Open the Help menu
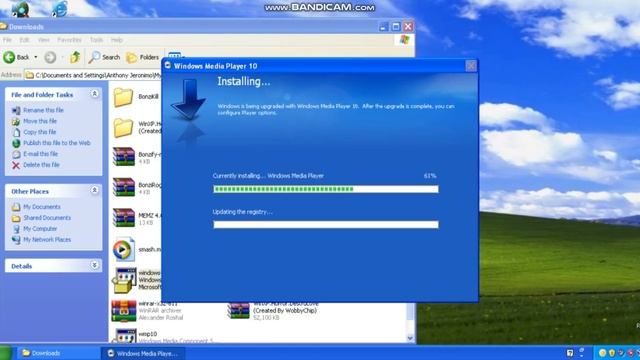640x360 pixels. pyautogui.click(x=117, y=40)
